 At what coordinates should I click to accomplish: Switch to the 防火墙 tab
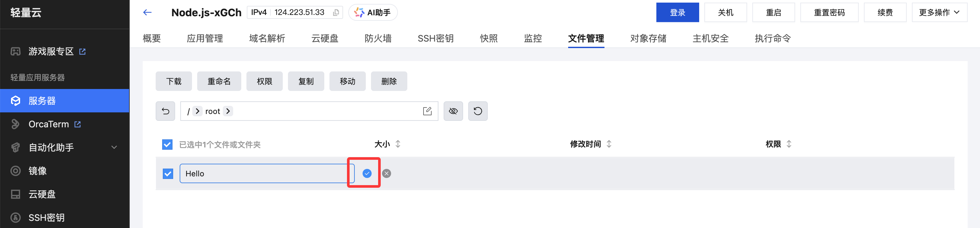tap(378, 39)
